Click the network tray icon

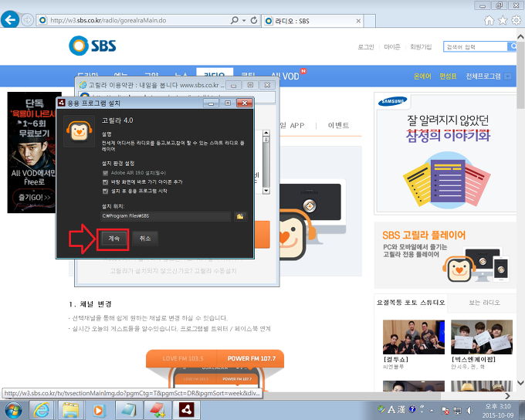click(x=457, y=410)
